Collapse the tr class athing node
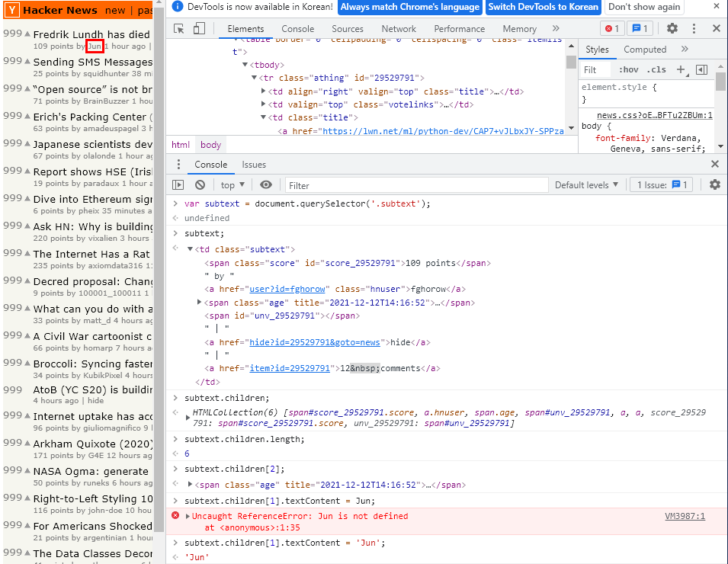The image size is (728, 564). 254,78
